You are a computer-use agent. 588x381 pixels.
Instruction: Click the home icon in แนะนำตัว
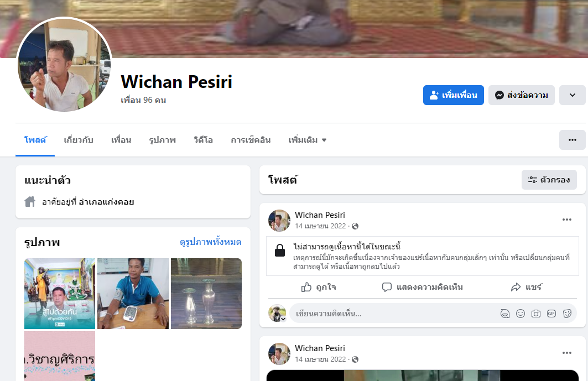pos(30,202)
